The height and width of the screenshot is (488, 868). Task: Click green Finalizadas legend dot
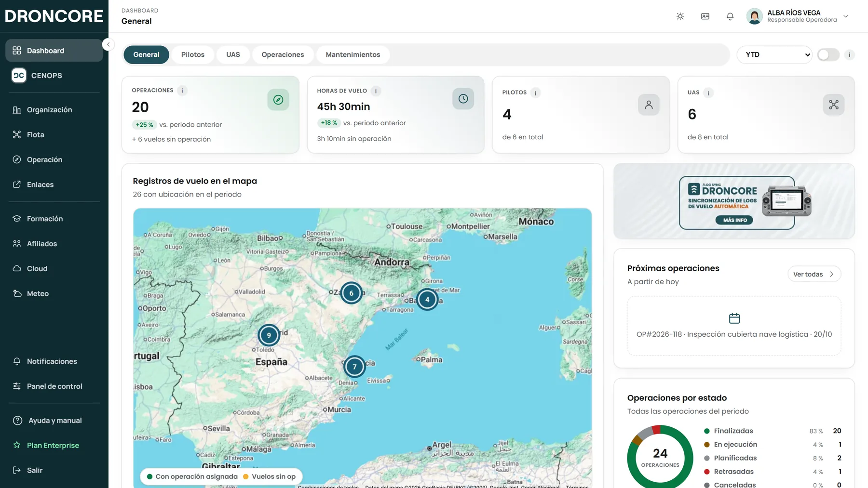pyautogui.click(x=706, y=431)
